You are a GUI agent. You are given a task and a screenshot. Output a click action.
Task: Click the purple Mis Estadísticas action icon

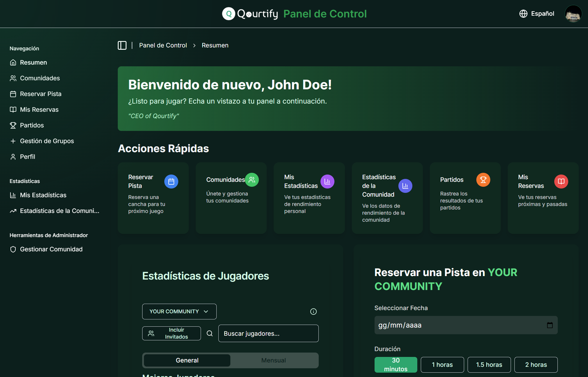328,181
